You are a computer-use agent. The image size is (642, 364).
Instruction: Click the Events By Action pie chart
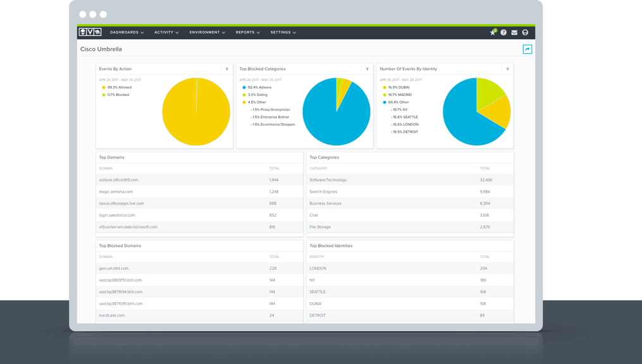[196, 112]
